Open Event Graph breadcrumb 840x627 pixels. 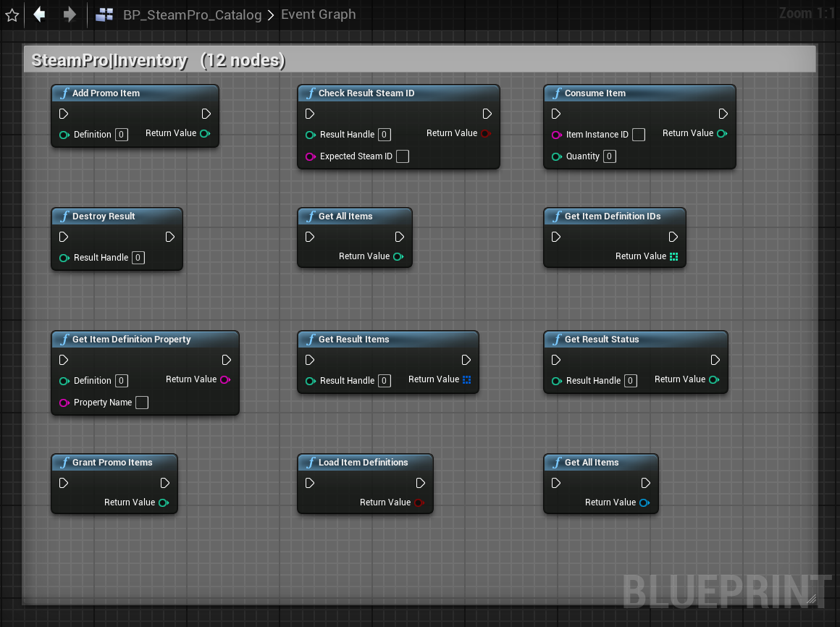click(318, 14)
